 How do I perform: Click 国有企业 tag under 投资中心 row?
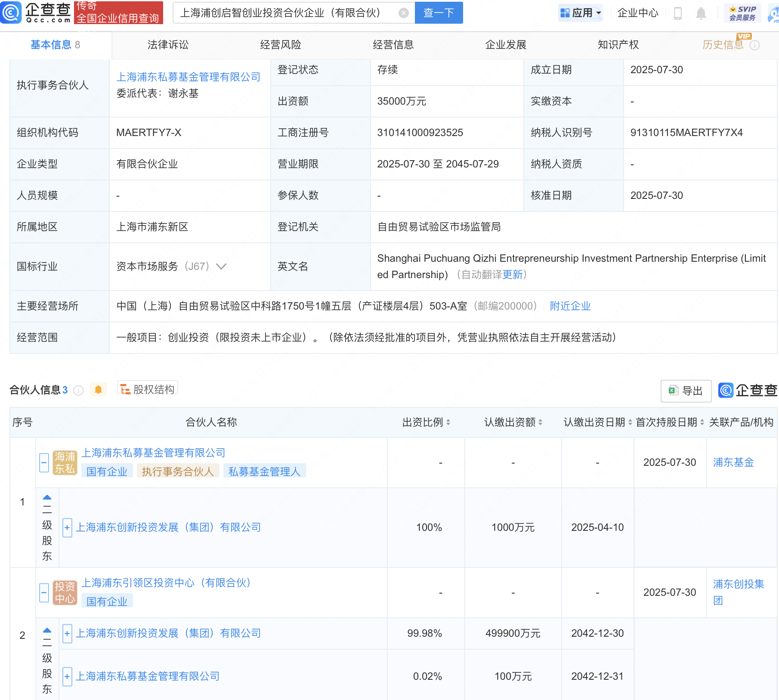pyautogui.click(x=107, y=601)
